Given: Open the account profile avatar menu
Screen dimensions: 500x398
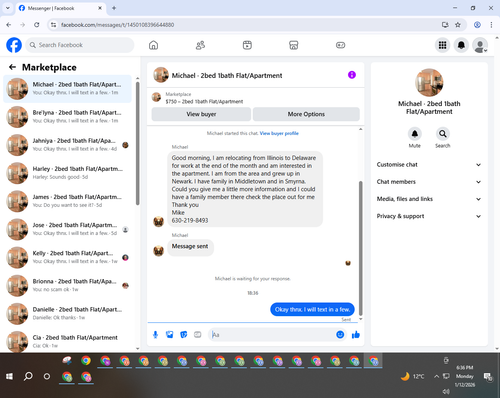Looking at the screenshot, I should point(480,45).
